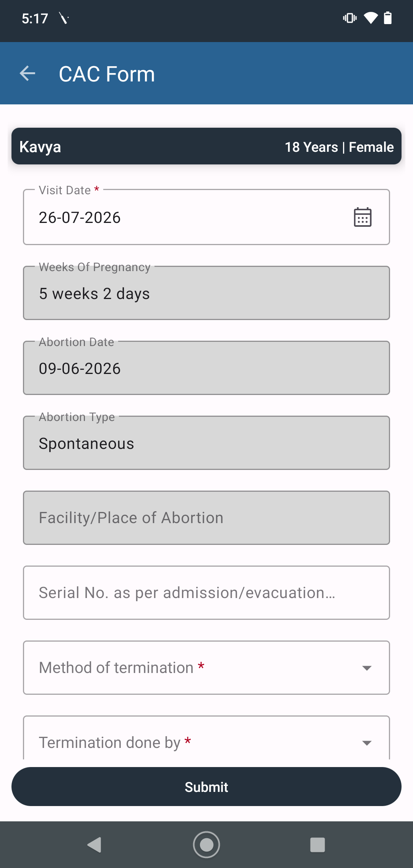Tap the WiFi status icon
Image resolution: width=413 pixels, height=868 pixels.
pos(371,18)
